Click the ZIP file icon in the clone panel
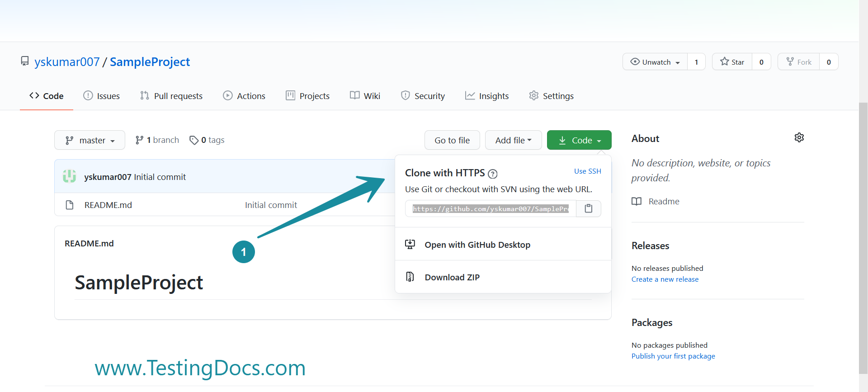This screenshot has height=392, width=868. [410, 277]
